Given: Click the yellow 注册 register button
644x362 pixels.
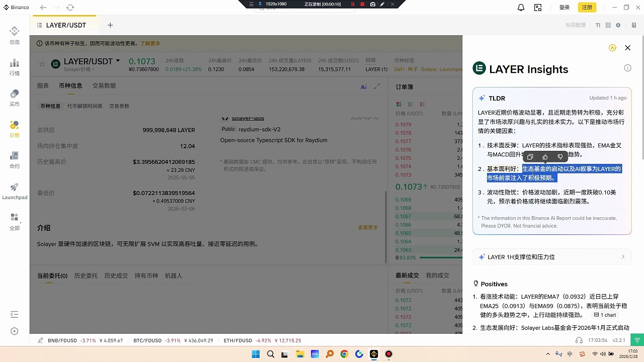Looking at the screenshot, I should [x=587, y=8].
